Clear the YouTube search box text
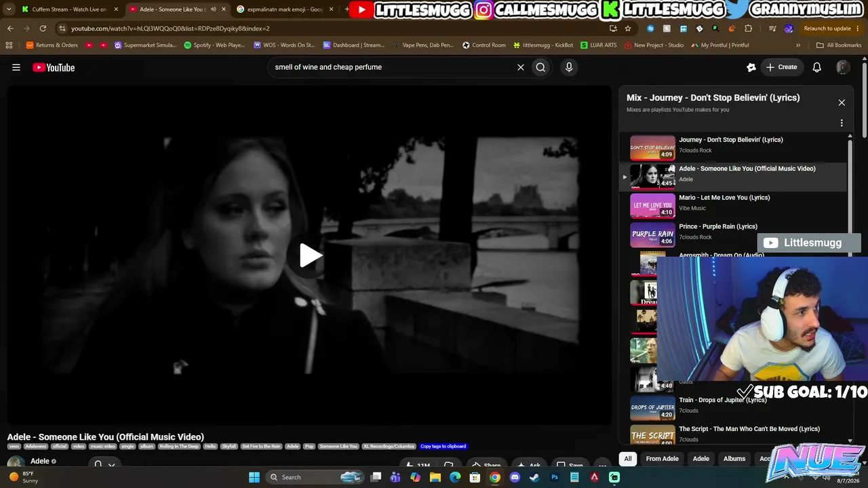The height and width of the screenshot is (488, 868). (521, 67)
